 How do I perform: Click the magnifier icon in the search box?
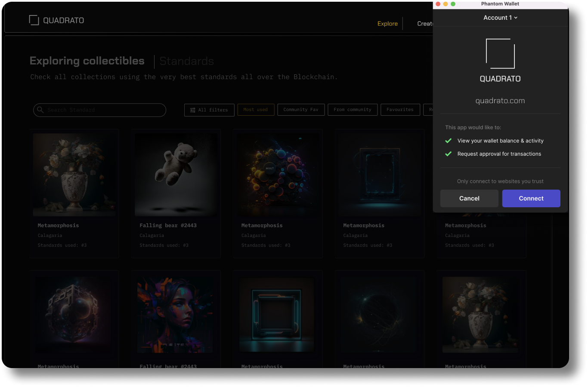point(40,110)
